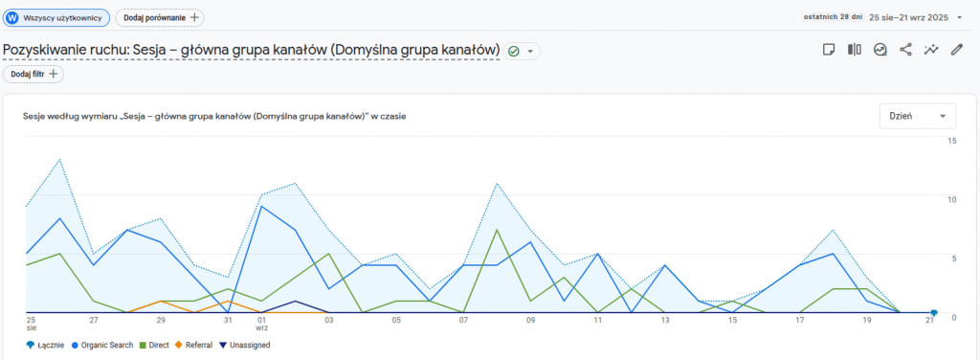Click plus icon beside Dodaj porównanie
This screenshot has height=360, width=980.
194,18
